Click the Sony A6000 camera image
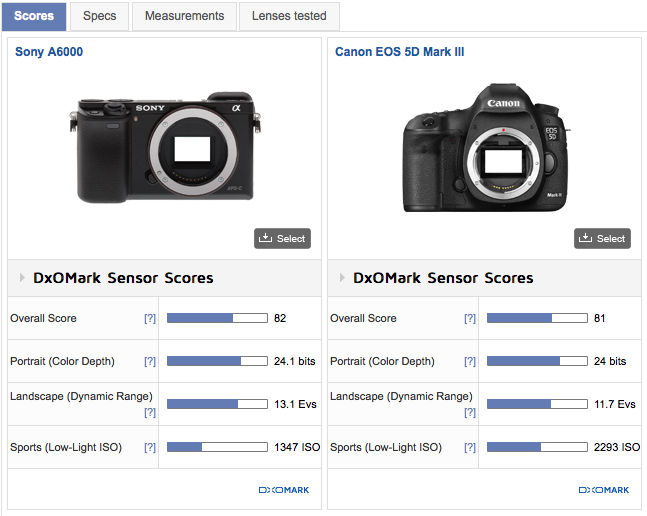The image size is (647, 516). point(165,147)
